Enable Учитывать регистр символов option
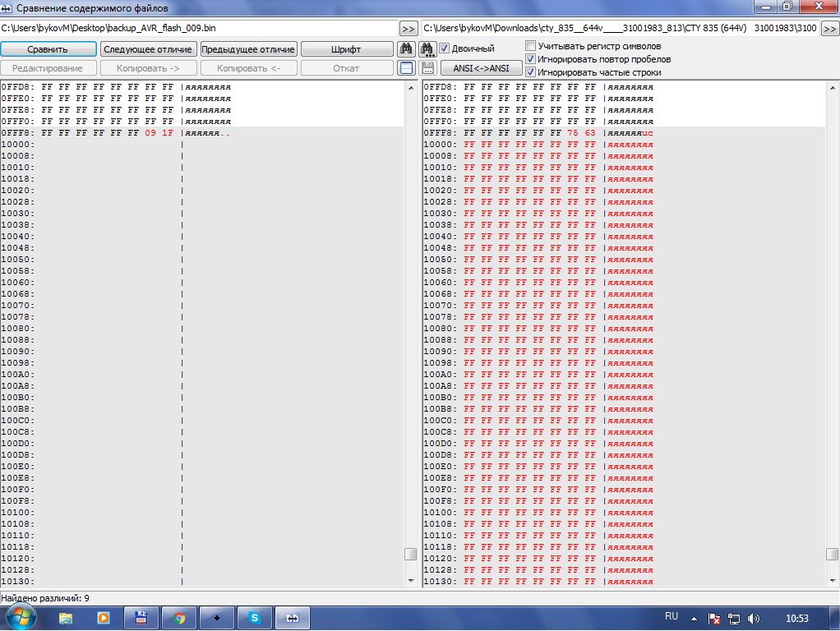The height and width of the screenshot is (631, 840). coord(530,47)
